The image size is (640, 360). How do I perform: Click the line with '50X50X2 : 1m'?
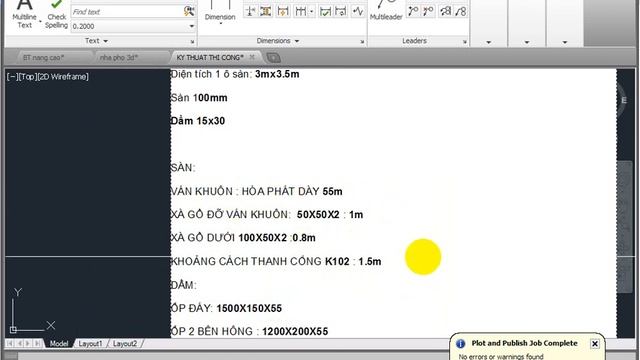point(267,215)
